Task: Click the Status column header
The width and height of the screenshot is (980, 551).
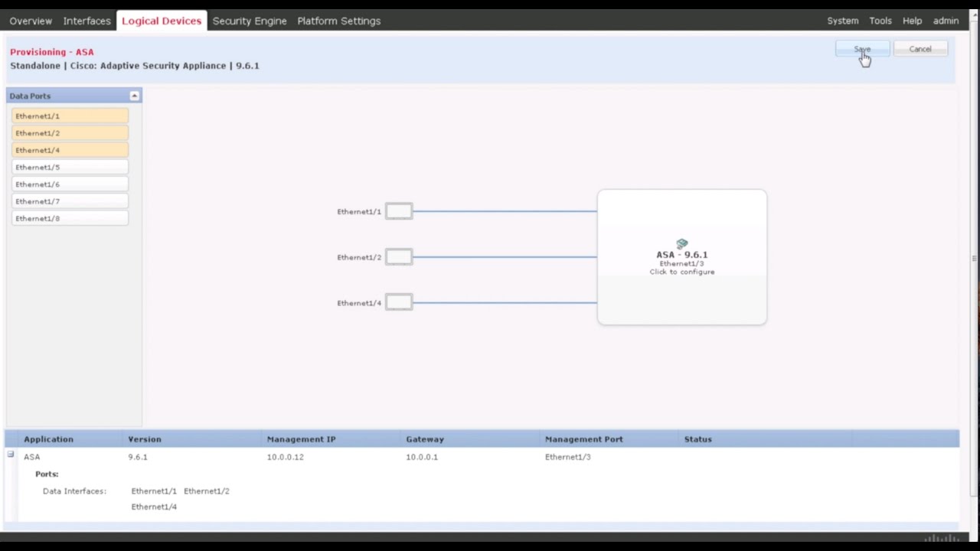Action: coord(697,439)
